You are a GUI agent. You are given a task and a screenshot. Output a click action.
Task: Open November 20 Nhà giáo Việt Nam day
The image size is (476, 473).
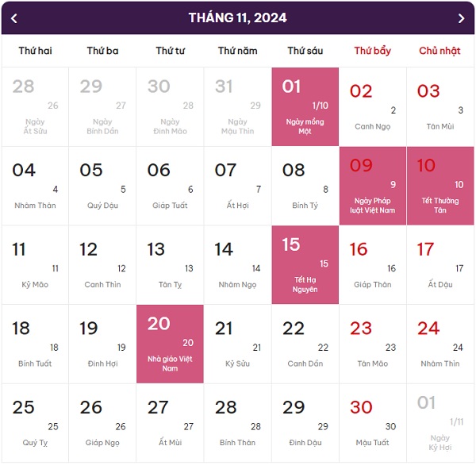(x=170, y=344)
